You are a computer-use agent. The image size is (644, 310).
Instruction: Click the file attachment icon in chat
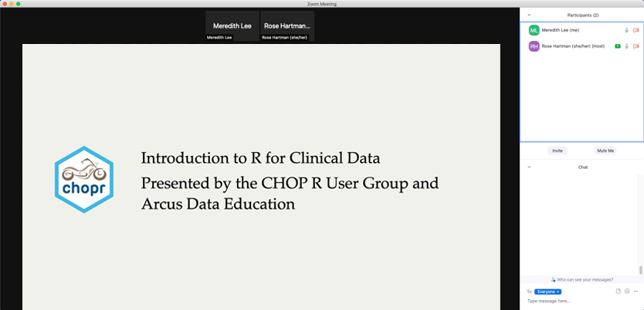tap(619, 291)
